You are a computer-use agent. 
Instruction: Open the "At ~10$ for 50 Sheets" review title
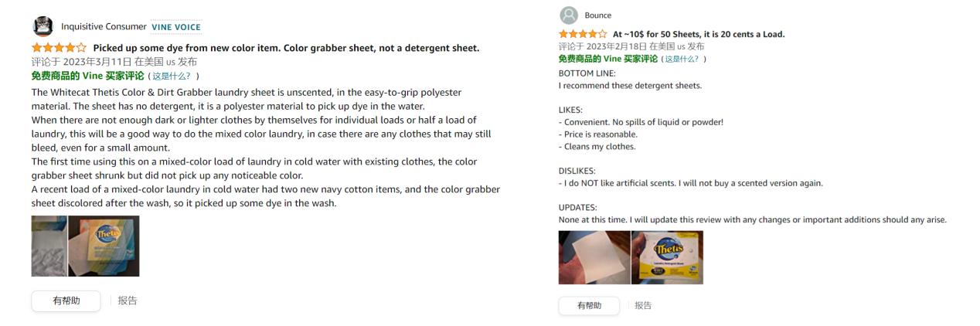698,34
